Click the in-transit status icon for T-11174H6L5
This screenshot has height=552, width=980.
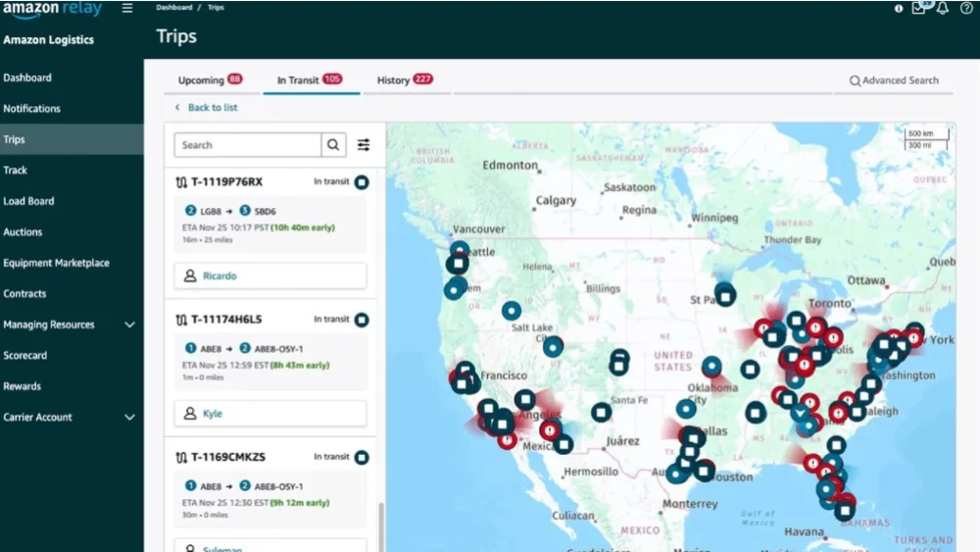[362, 320]
